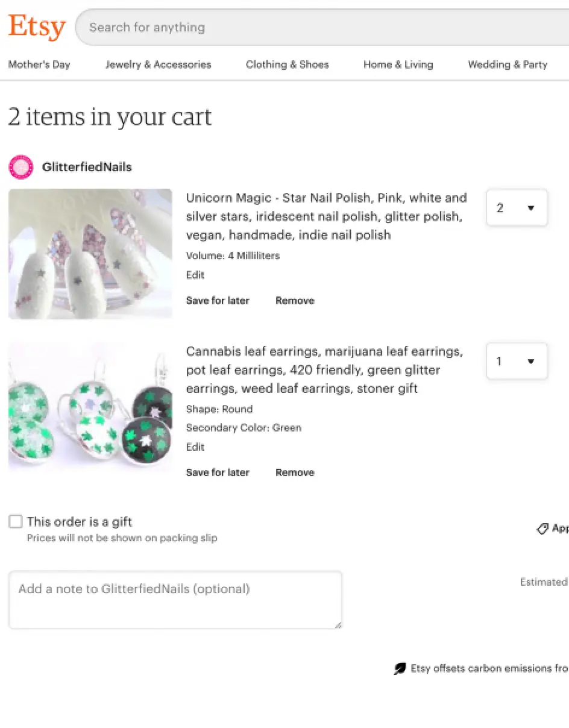The height and width of the screenshot is (728, 569).
Task: Open the Mother's Day category
Action: point(39,64)
